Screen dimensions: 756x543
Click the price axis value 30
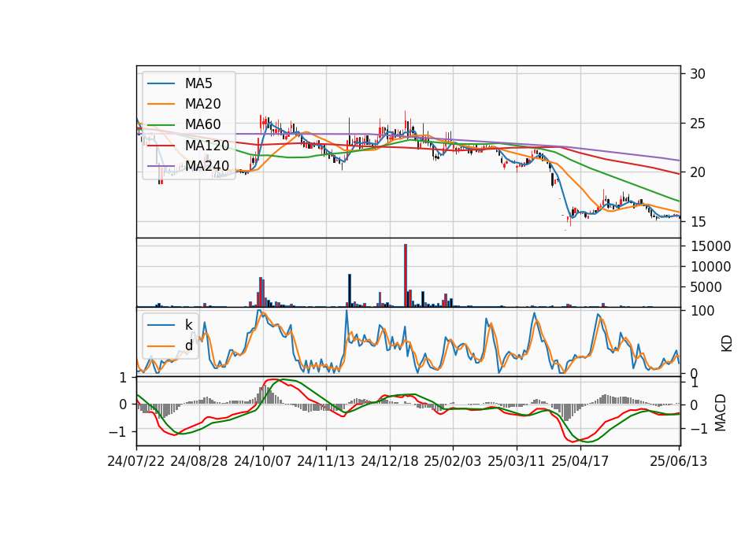tap(698, 74)
